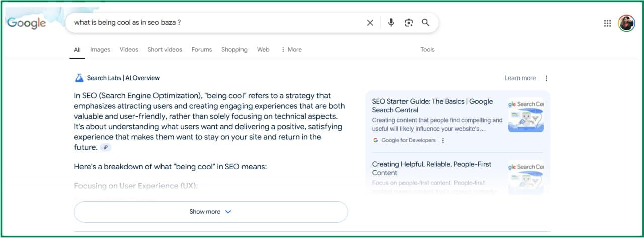
Task: Click the 'Focusing on User Experience (UX):' heading
Action: pyautogui.click(x=136, y=186)
